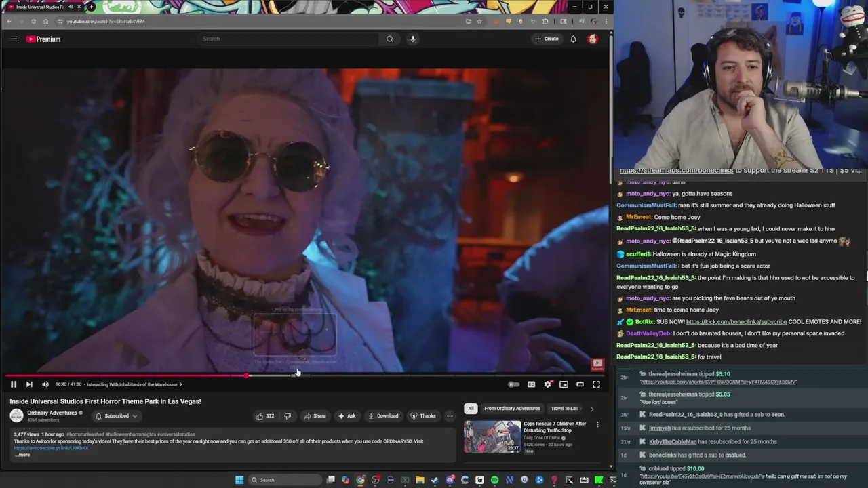Image resolution: width=868 pixels, height=488 pixels.
Task: Send Thanks to the creator
Action: 423,415
